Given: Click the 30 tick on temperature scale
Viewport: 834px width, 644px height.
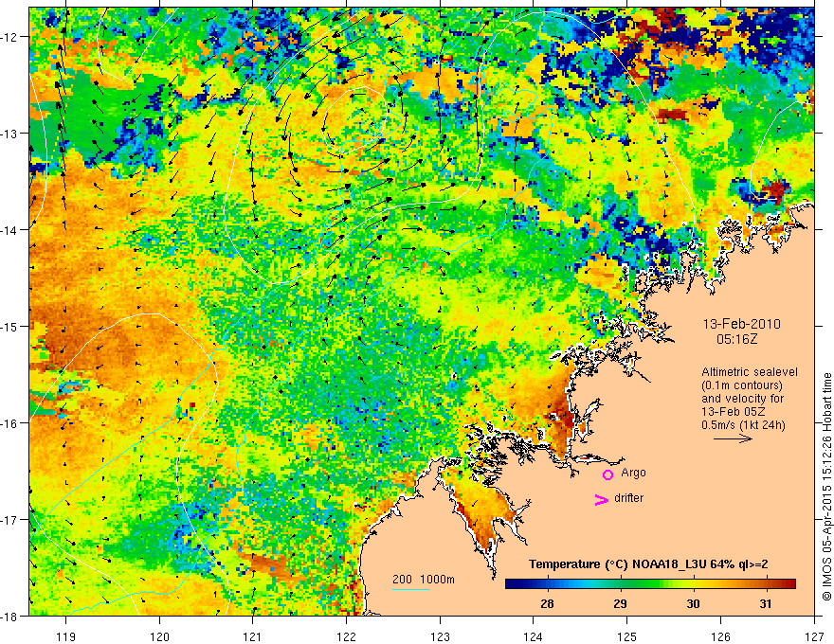Looking at the screenshot, I should [x=693, y=604].
